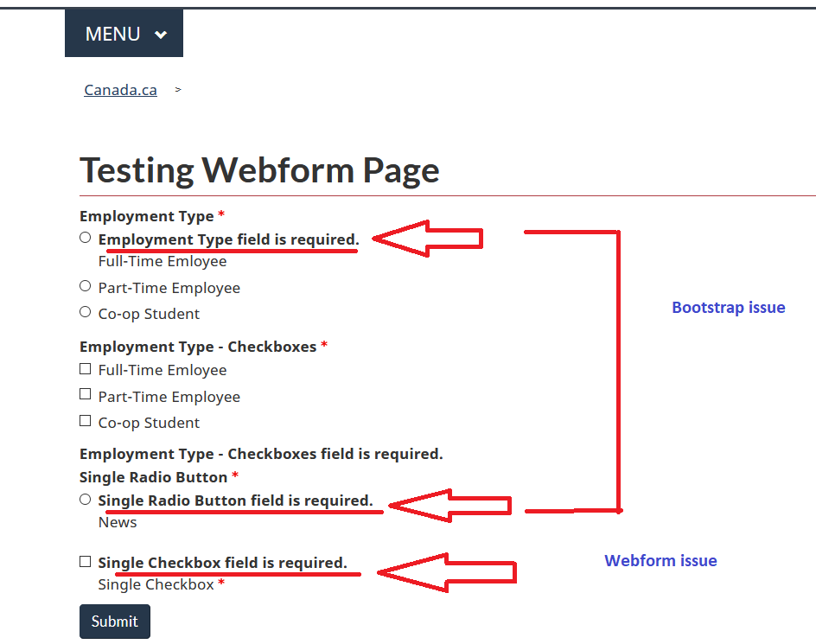Select the Part-Time Employee radio button
Image resolution: width=816 pixels, height=644 pixels.
coord(85,285)
